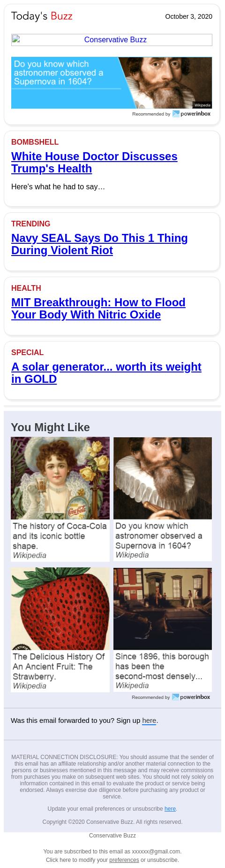Viewport: 225px width, 868px height.
Task: Open MIT Breakthrough Nitric Oxide article
Action: [x=98, y=309]
